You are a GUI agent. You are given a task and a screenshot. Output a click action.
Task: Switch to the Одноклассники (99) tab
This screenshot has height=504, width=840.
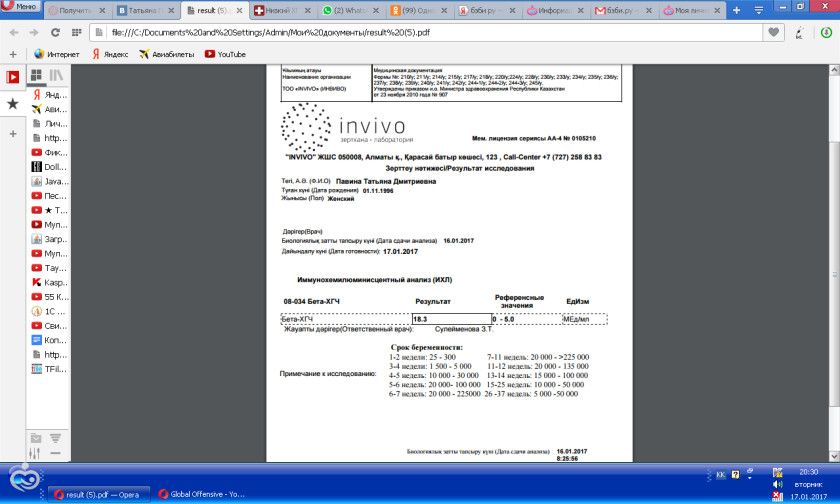click(x=419, y=10)
